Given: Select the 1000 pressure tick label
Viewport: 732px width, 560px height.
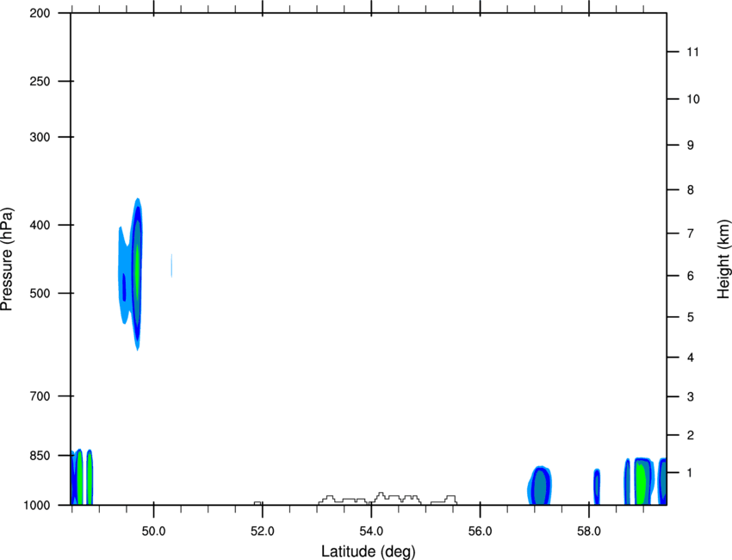Looking at the screenshot, I should [x=37, y=506].
